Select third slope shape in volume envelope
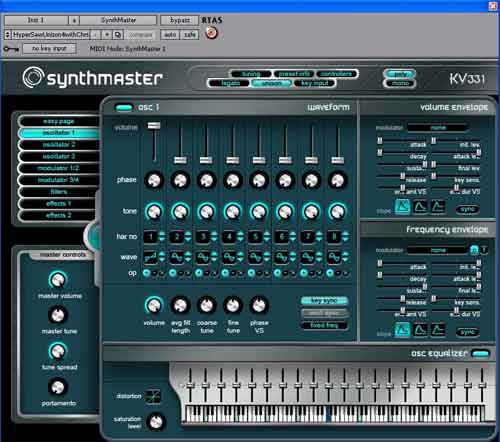This screenshot has height=442, width=500. [x=438, y=206]
